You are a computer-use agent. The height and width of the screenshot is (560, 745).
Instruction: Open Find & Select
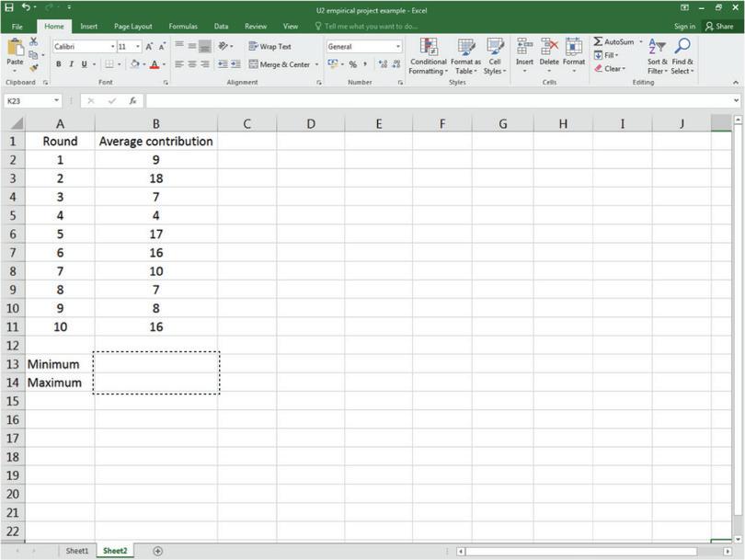(x=682, y=56)
